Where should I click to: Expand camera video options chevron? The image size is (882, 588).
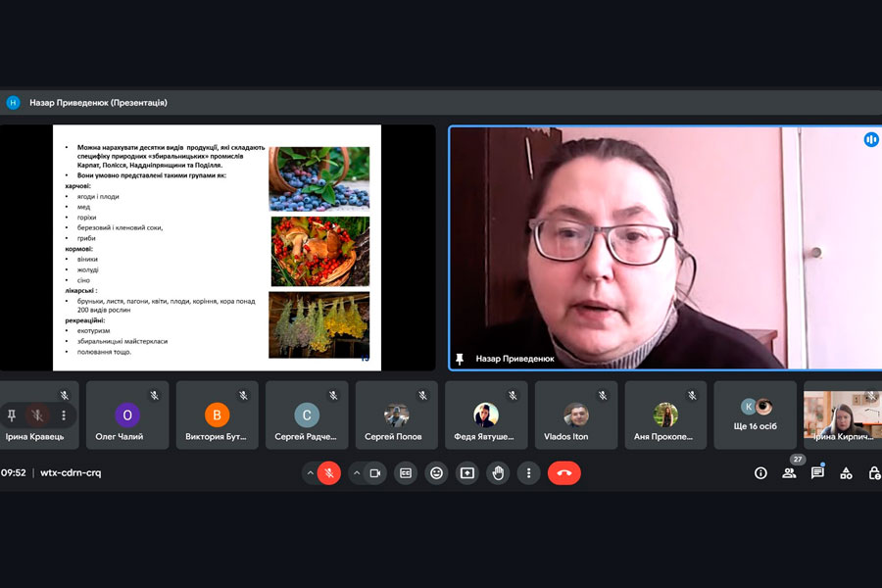tap(357, 473)
